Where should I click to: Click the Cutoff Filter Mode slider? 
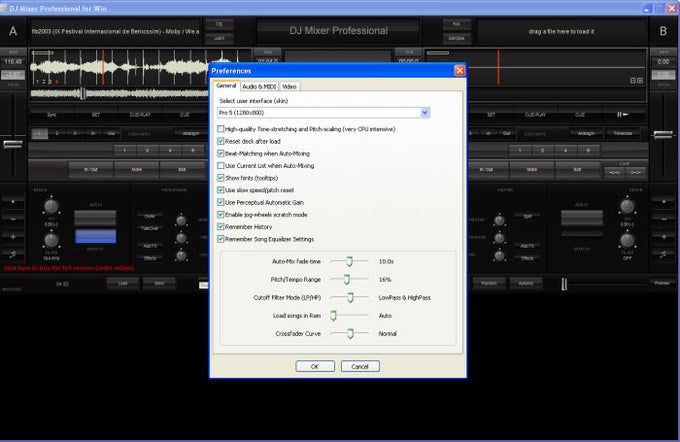click(350, 298)
